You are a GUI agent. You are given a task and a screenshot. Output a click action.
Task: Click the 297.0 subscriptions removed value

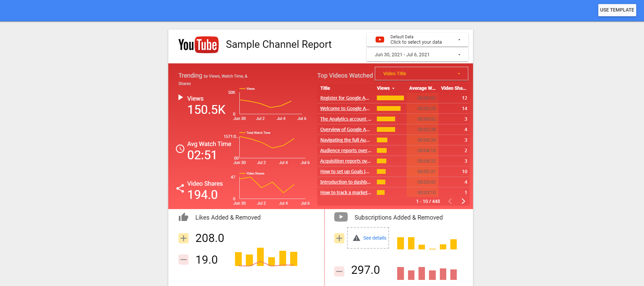365,270
